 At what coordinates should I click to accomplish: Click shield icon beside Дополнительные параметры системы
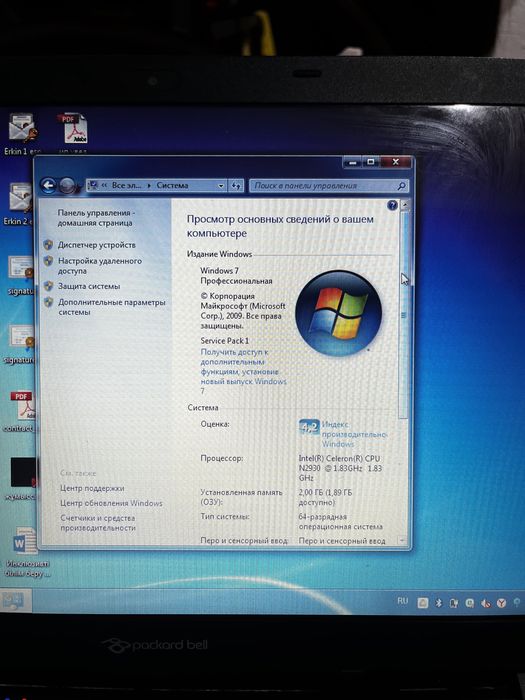click(x=48, y=302)
